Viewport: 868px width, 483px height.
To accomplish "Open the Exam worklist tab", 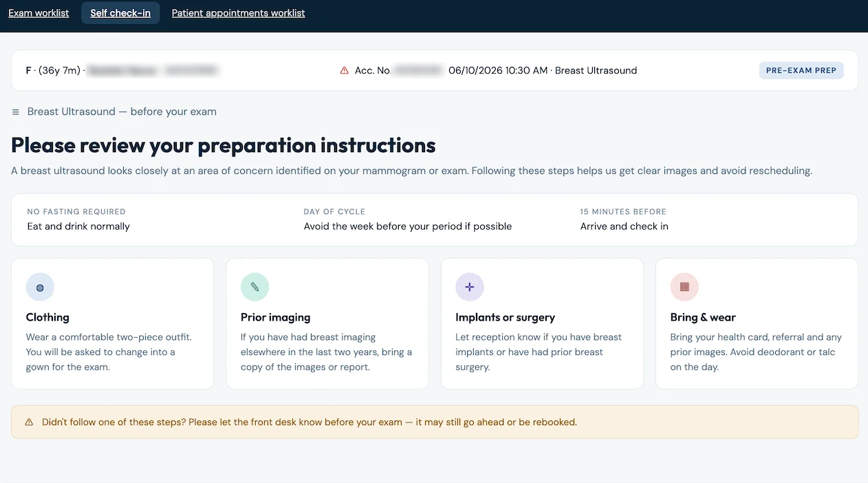I will pyautogui.click(x=39, y=13).
